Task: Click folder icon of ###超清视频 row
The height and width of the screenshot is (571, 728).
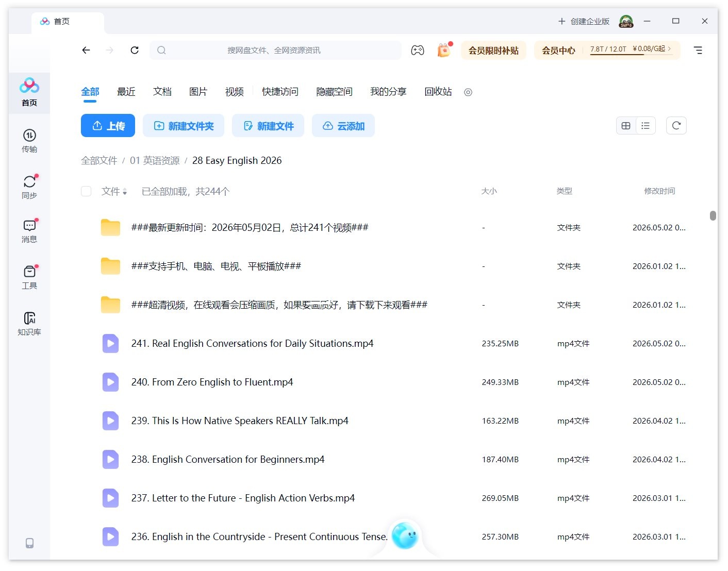Action: point(110,305)
